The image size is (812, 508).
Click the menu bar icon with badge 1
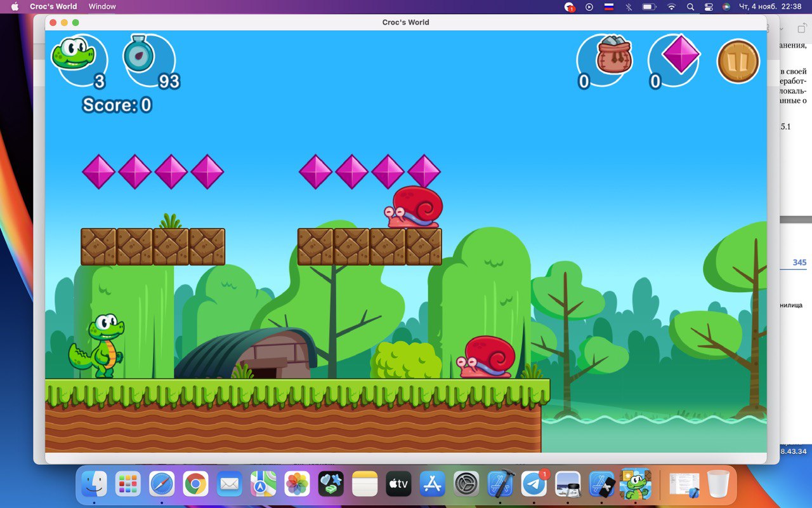pos(570,7)
